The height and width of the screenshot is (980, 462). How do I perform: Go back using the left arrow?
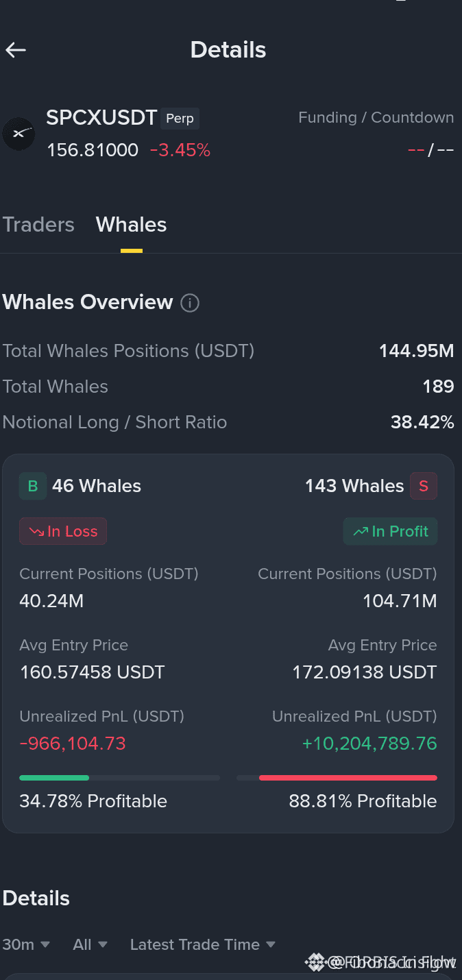point(15,49)
